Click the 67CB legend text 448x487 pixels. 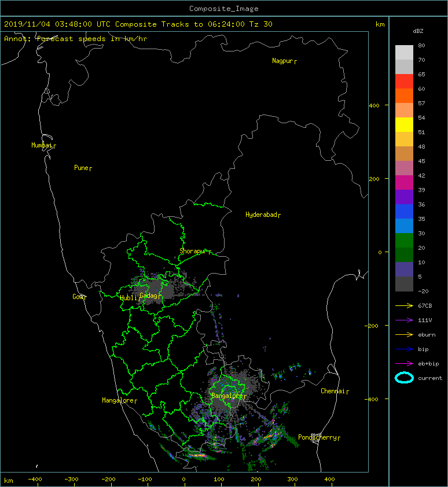(425, 306)
